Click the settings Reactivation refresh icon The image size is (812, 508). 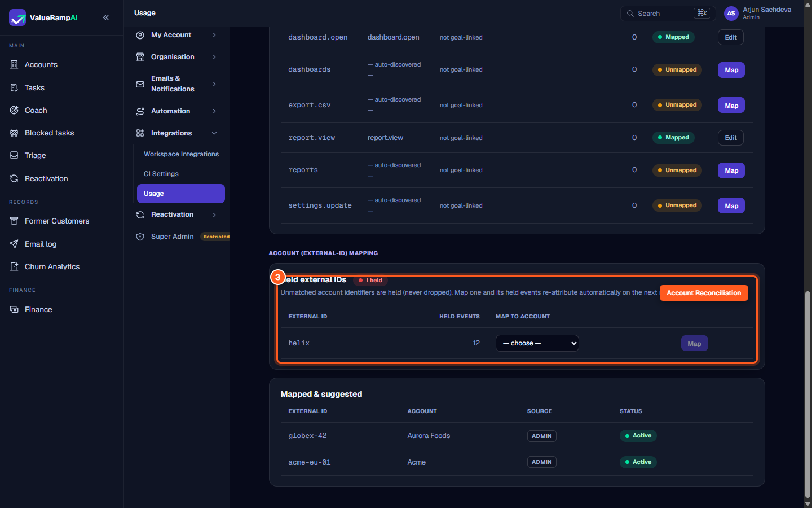coord(140,214)
